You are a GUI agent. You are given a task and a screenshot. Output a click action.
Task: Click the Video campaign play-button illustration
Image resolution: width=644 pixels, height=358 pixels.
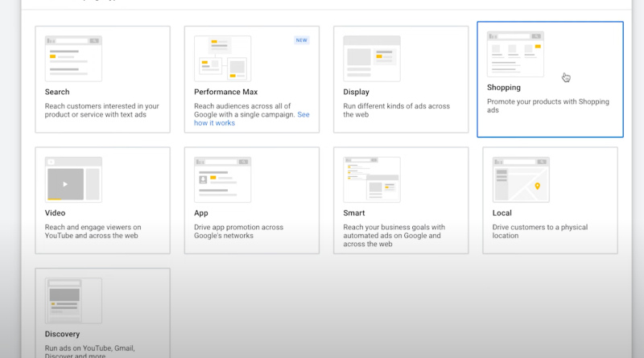click(x=65, y=183)
